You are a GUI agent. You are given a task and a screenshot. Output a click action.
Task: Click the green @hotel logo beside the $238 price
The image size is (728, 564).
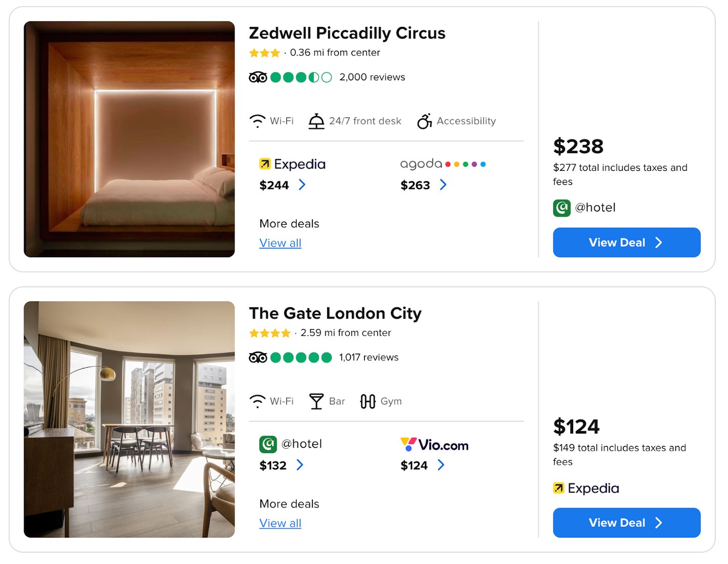click(x=562, y=208)
